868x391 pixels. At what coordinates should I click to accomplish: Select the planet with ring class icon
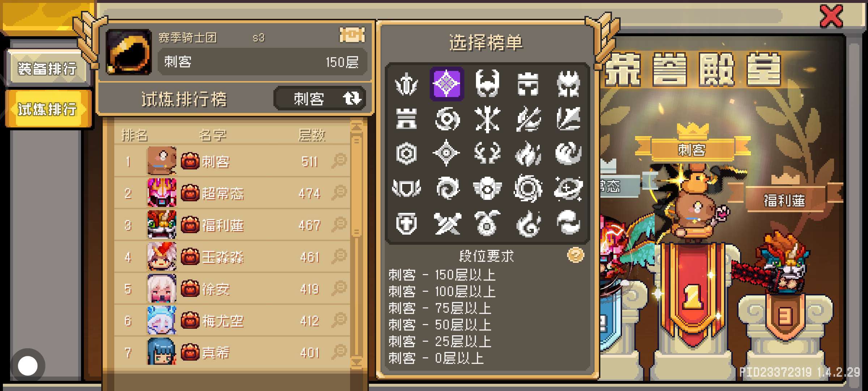pos(568,188)
